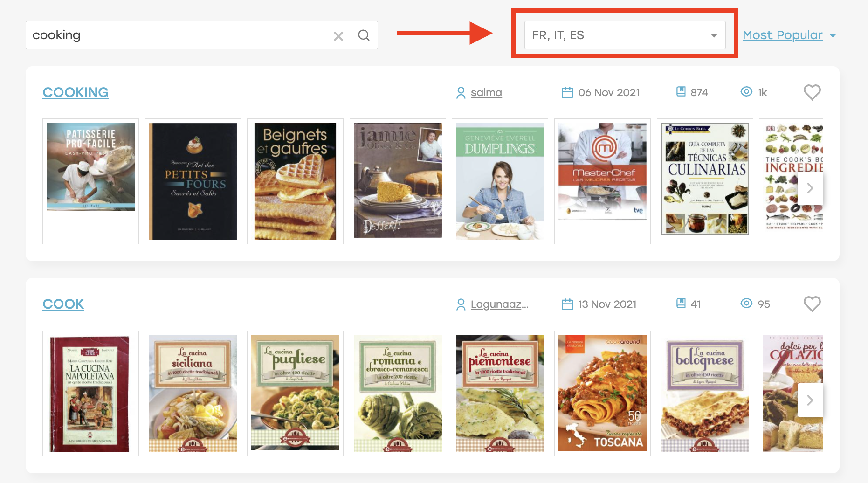
Task: Visit user salma's profile
Action: (486, 92)
